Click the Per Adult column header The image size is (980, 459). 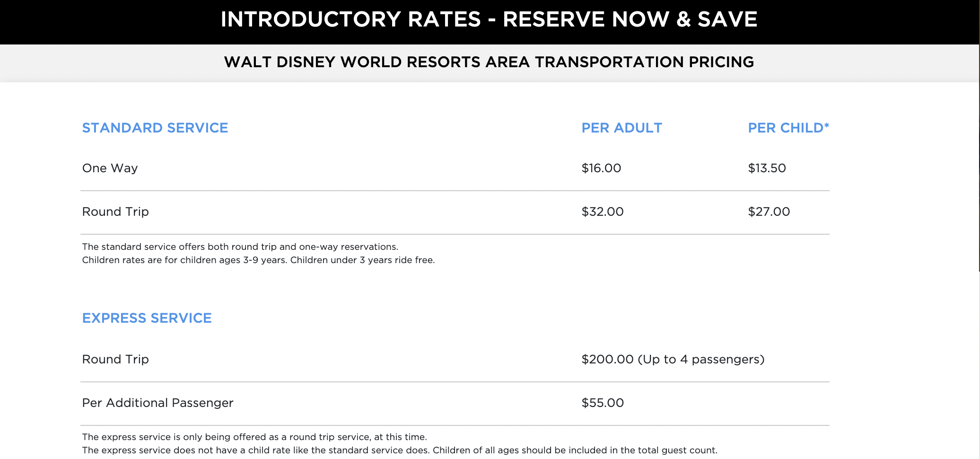click(621, 128)
